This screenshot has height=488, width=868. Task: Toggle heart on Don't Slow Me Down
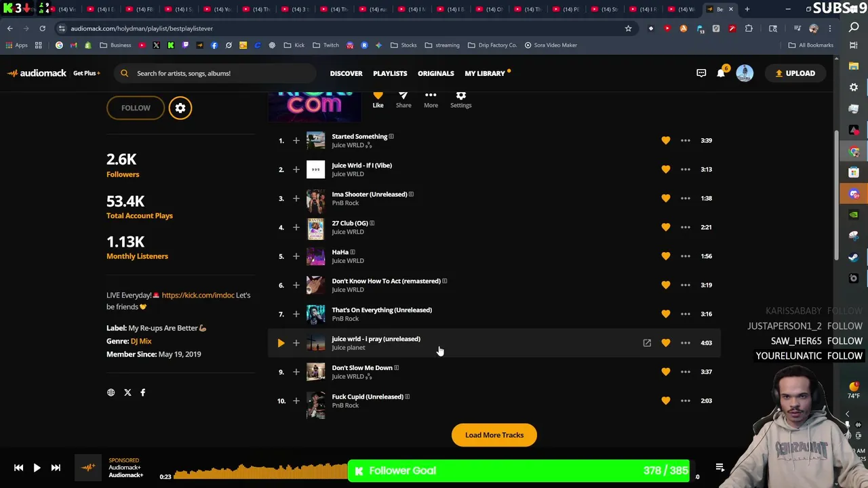click(x=666, y=371)
